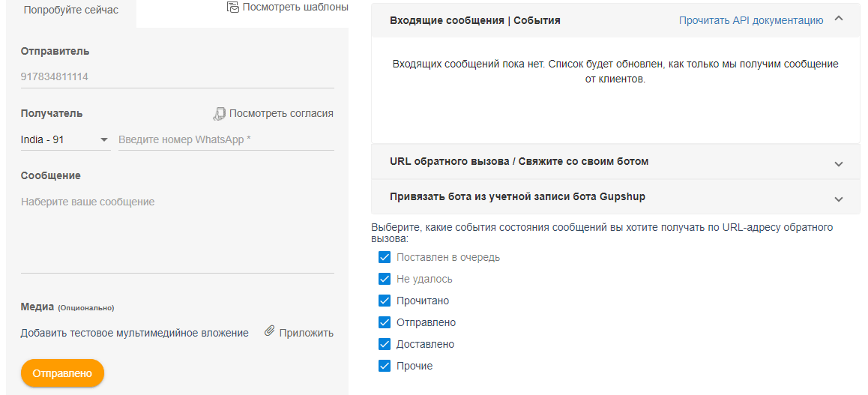Uncheck the Прочитано checkbox

click(x=385, y=301)
